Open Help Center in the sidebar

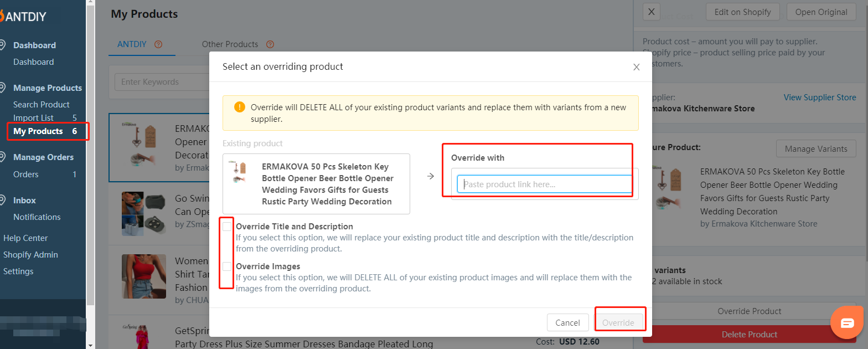pyautogui.click(x=25, y=238)
